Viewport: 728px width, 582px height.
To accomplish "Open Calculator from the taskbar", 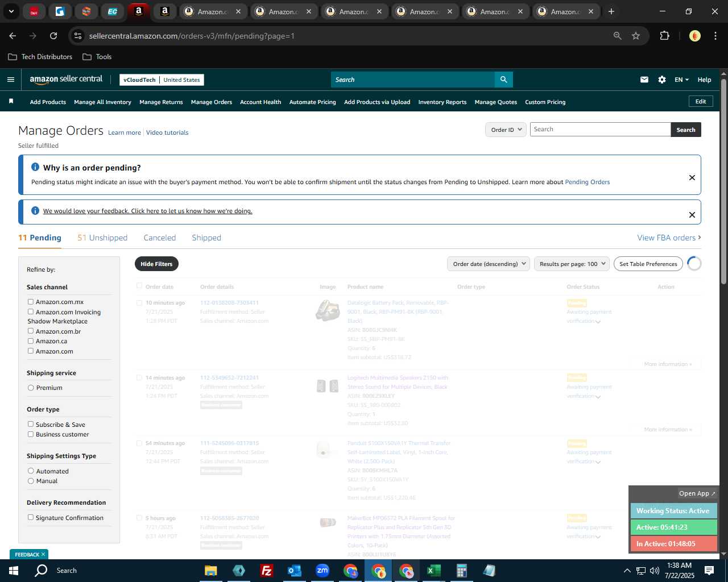I will [x=462, y=571].
